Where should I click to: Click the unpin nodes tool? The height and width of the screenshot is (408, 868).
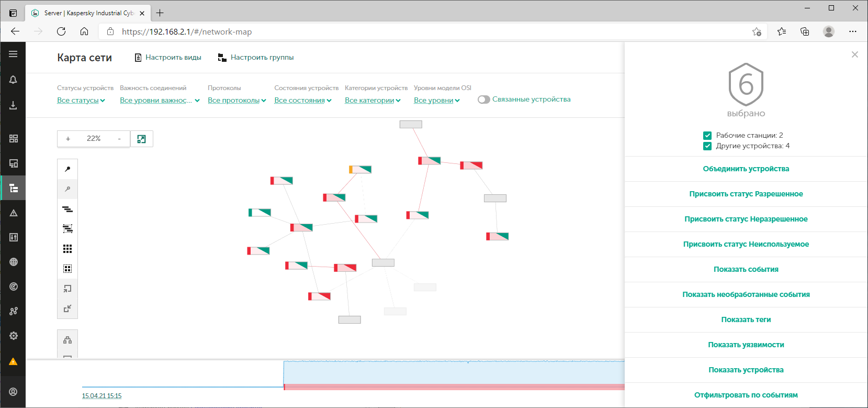pos(67,189)
